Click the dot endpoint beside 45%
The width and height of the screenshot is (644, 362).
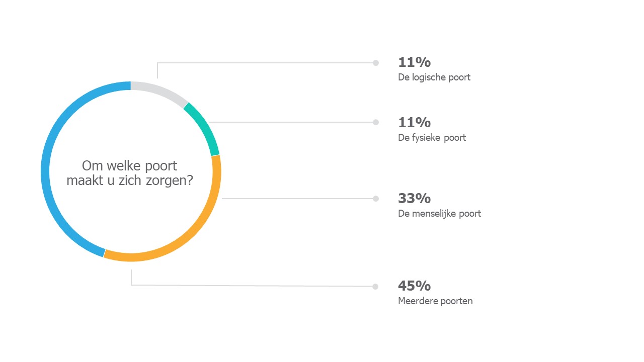coord(375,287)
